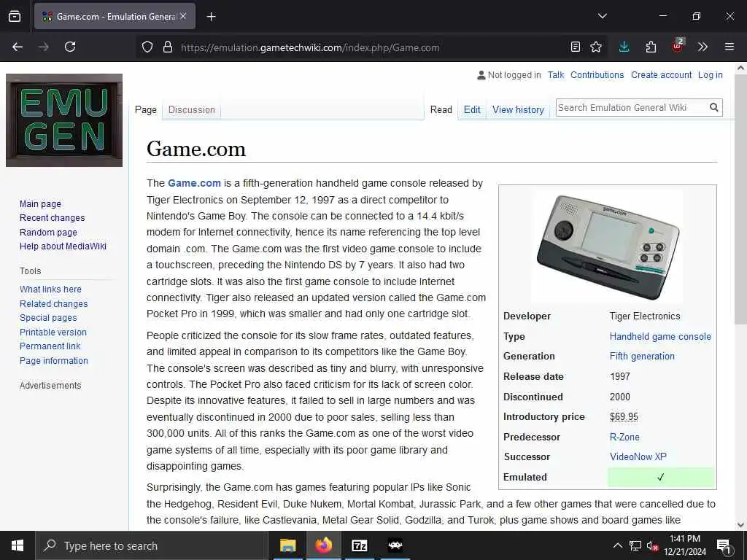747x560 pixels.
Task: Open Random page sidebar link
Action: 48,233
